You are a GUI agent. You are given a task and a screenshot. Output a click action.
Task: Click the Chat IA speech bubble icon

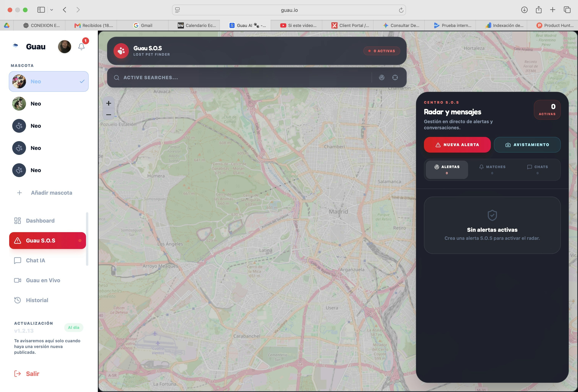point(17,260)
